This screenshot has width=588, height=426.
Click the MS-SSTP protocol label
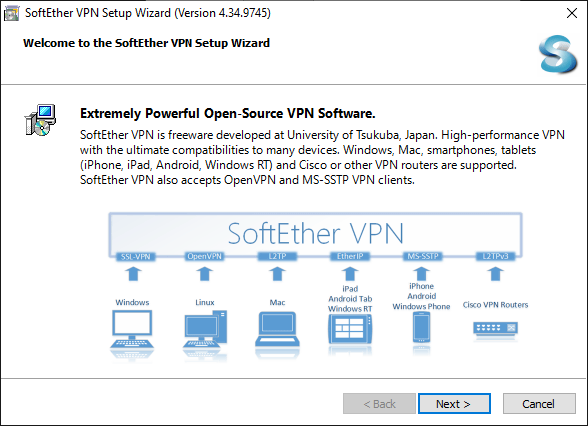423,256
